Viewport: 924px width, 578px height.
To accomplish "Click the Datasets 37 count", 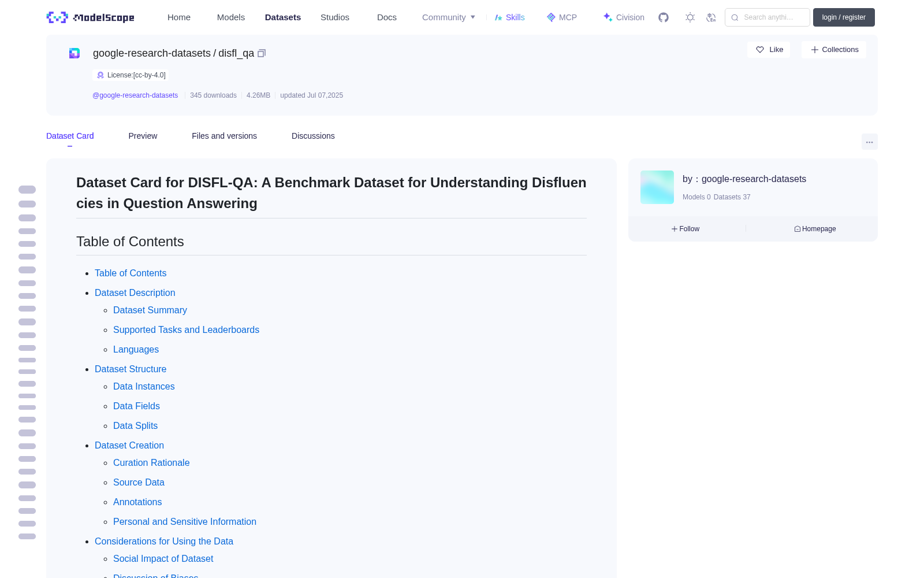I will pyautogui.click(x=732, y=197).
